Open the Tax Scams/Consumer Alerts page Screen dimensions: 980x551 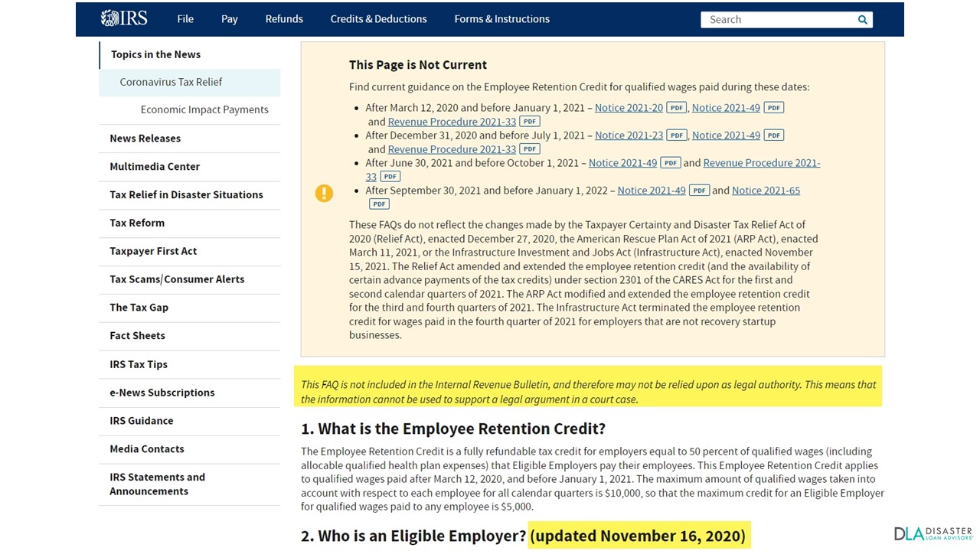click(x=177, y=279)
